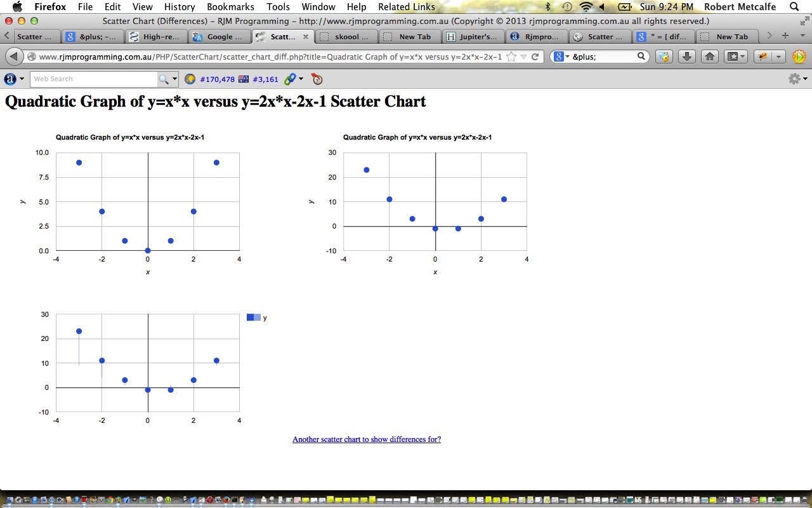This screenshot has width=812, height=508.
Task: Focus the Web Search input field
Action: (93, 79)
